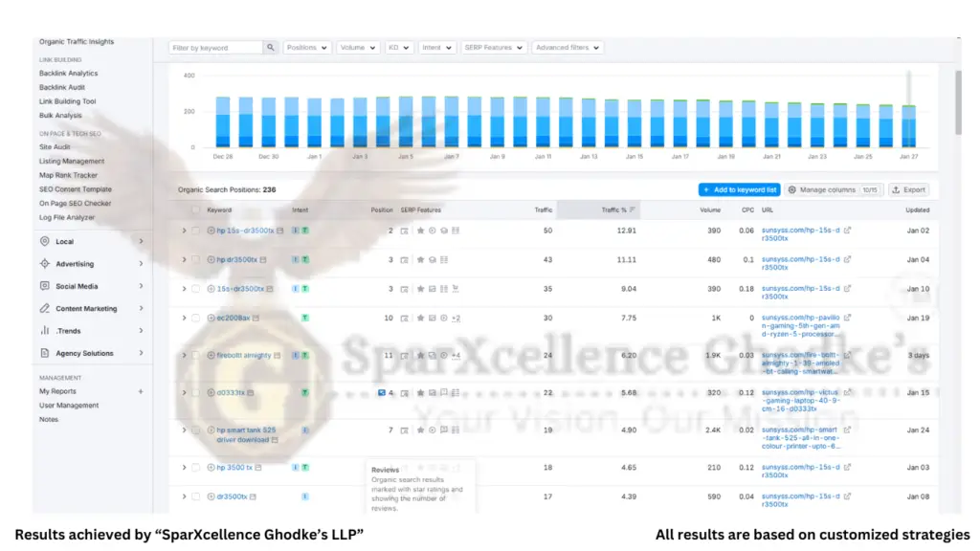Viewport: 980px width, 551px height.
Task: Click the Trends bar chart icon
Action: 45,330
